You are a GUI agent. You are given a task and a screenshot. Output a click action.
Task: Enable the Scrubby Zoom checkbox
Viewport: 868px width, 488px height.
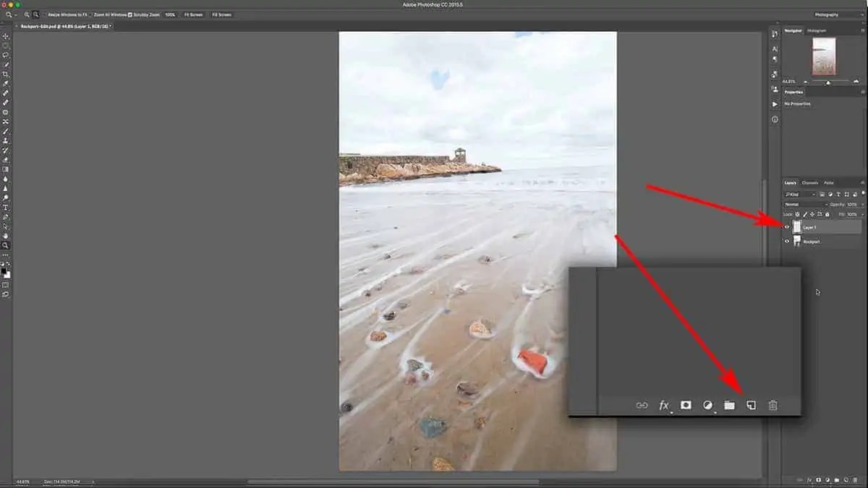129,14
